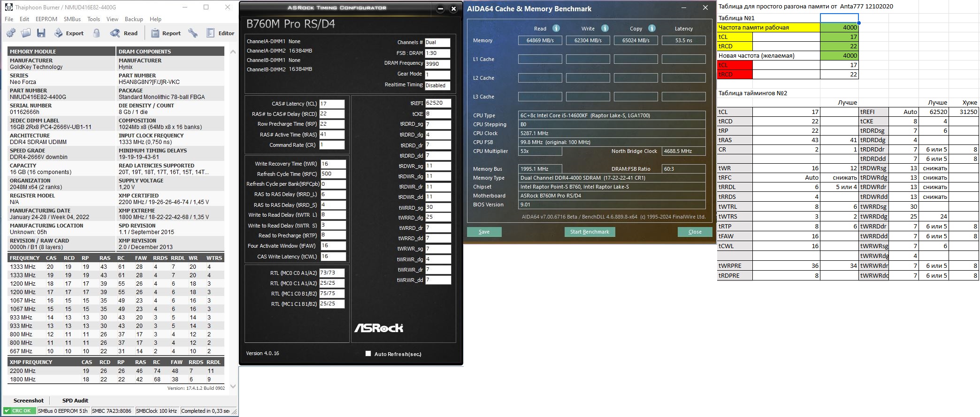Viewport: 980px width, 417px height.
Task: Open the View menu in Thaiphoon Burner
Action: [x=113, y=19]
